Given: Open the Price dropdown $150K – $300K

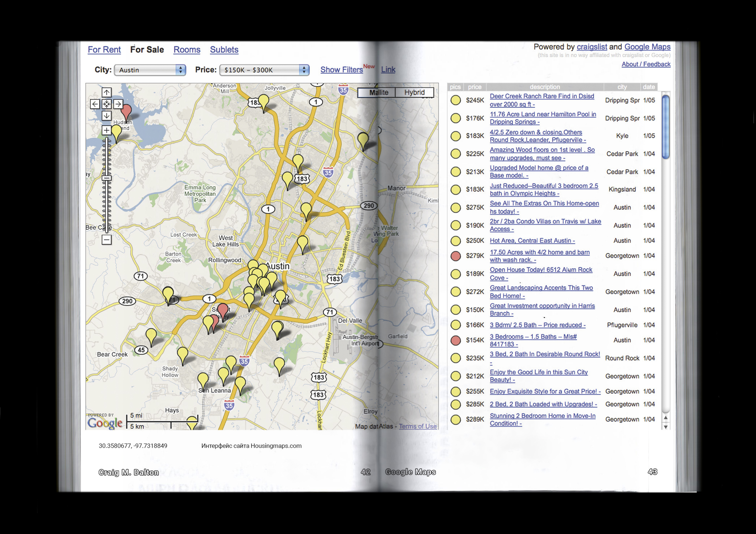Looking at the screenshot, I should (264, 70).
